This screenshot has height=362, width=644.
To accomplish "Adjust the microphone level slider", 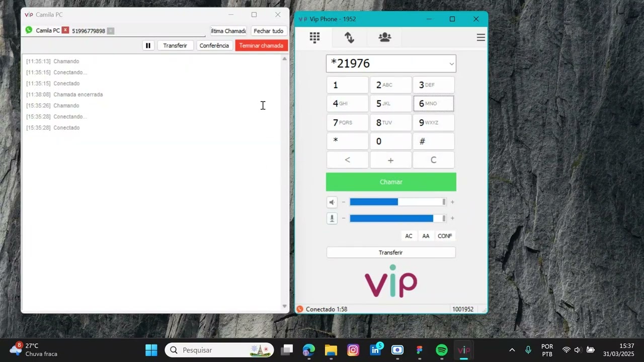I will coord(398,218).
